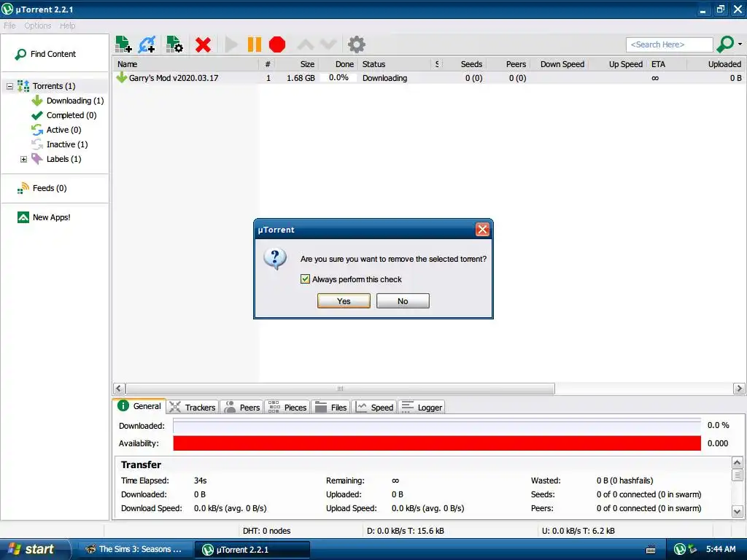Image resolution: width=747 pixels, height=560 pixels.
Task: Sort by the Status column header
Action: [x=395, y=64]
